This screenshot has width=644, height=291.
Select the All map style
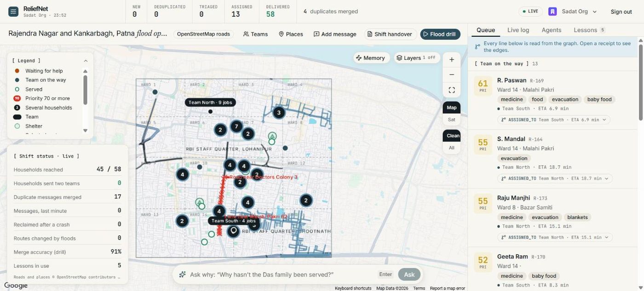[x=452, y=148]
